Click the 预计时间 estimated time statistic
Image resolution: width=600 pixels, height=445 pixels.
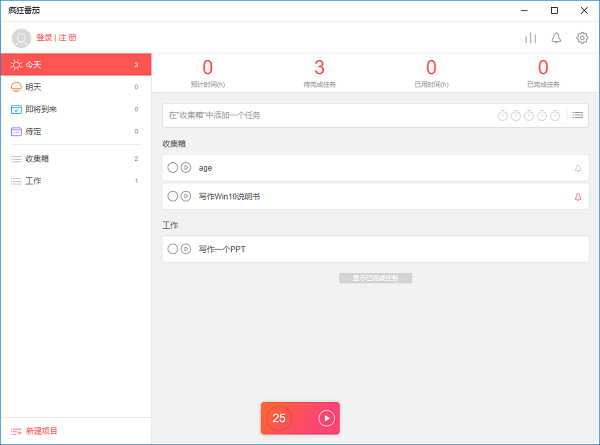208,73
